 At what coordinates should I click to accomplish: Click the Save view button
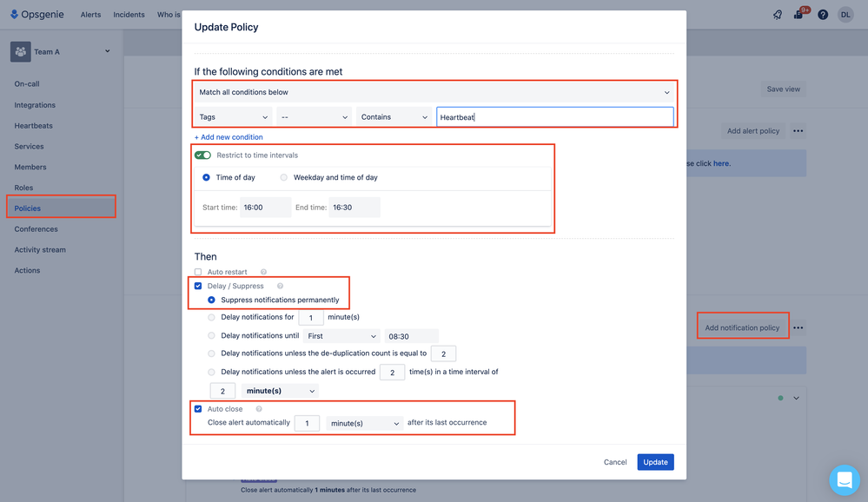pos(784,89)
